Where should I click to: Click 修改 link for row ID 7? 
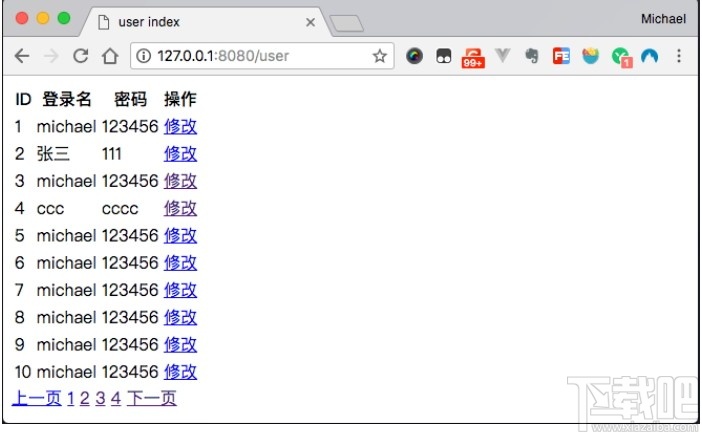click(180, 290)
